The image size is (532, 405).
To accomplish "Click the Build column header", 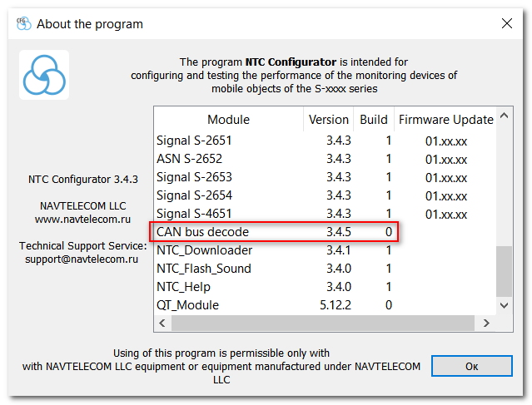I will coord(373,120).
